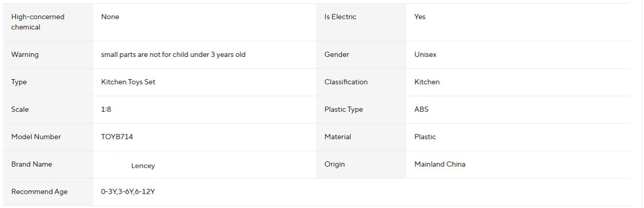Click the recommended age range value
This screenshot has height=208, width=644.
pos(128,192)
